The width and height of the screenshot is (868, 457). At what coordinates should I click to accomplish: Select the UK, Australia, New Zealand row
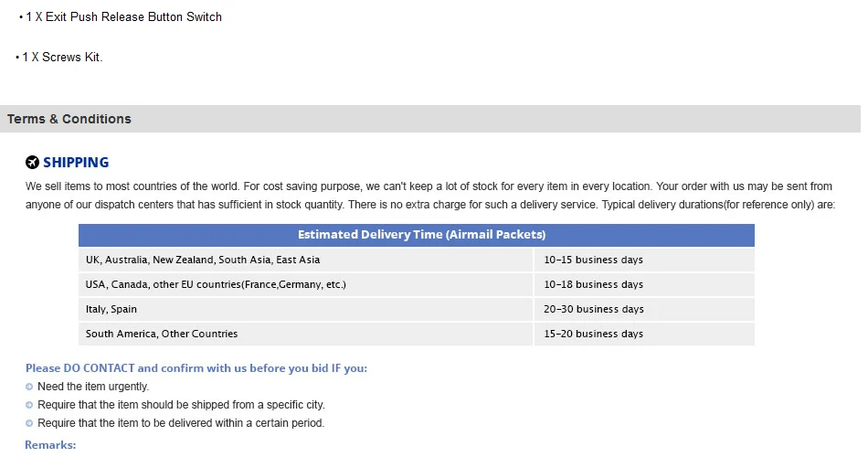pyautogui.click(x=417, y=260)
